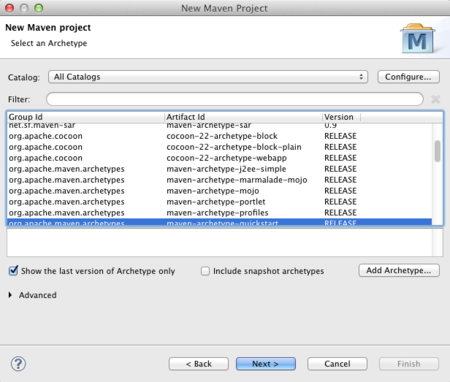Cancel the New Maven Project wizard

[337, 364]
